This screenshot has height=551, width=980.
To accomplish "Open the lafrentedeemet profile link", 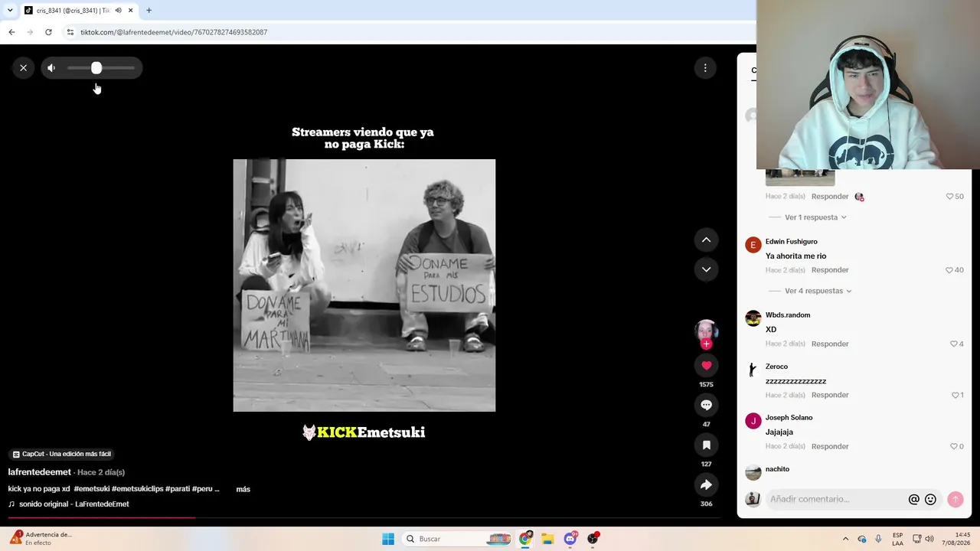I will pos(39,472).
